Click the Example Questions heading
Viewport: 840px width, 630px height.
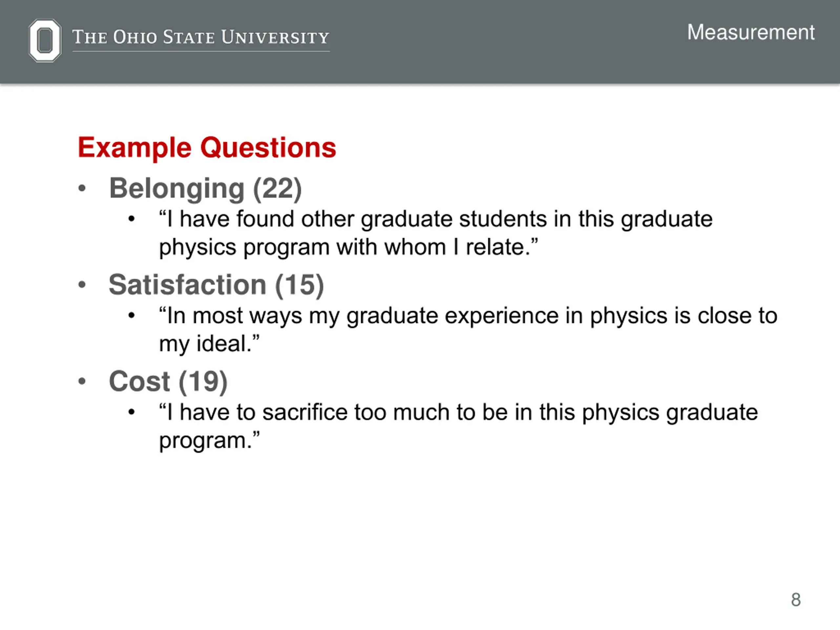(x=207, y=148)
